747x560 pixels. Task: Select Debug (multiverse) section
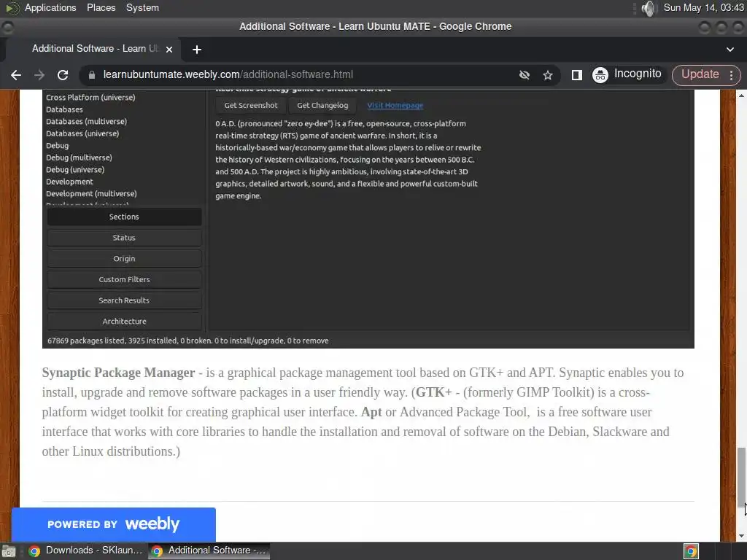point(79,157)
